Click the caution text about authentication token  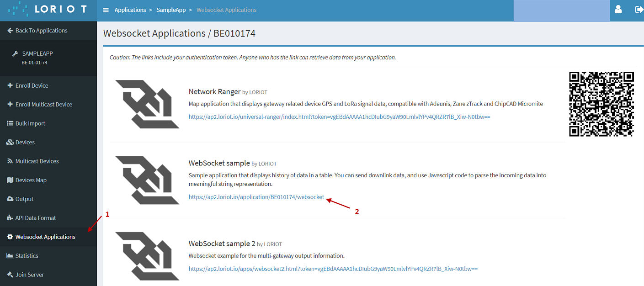pyautogui.click(x=253, y=58)
